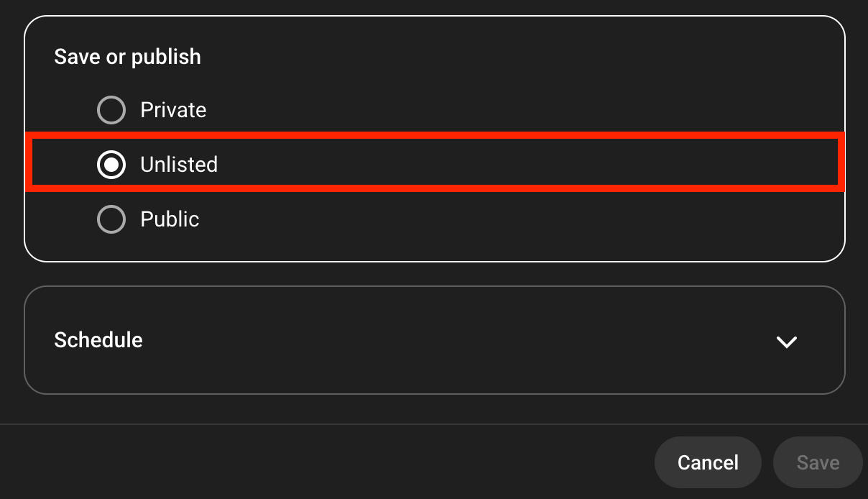Dismiss dialog using Cancel
The image size is (868, 499).
[707, 462]
